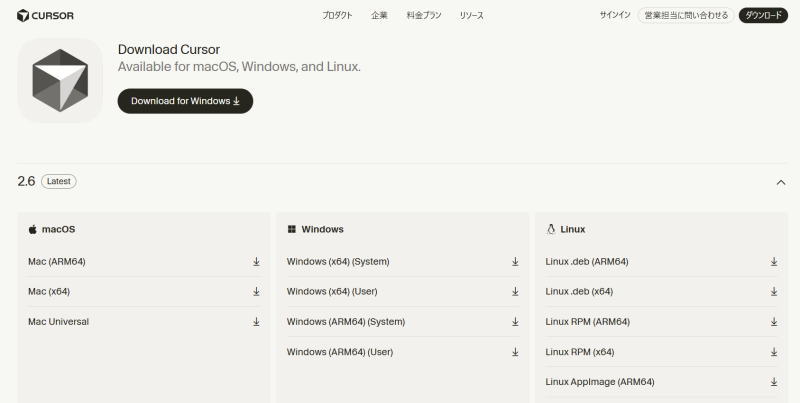Click download icon for Windows (ARM64) (System)
This screenshot has height=403, width=800.
[515, 322]
